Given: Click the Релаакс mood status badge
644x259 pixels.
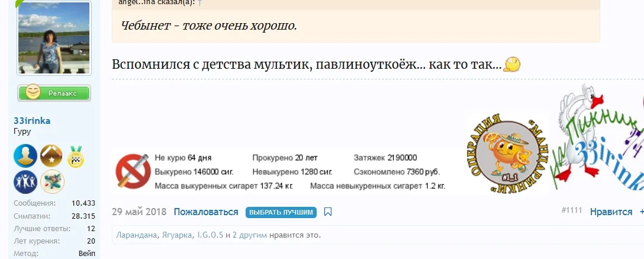Looking at the screenshot, I should click(x=54, y=93).
